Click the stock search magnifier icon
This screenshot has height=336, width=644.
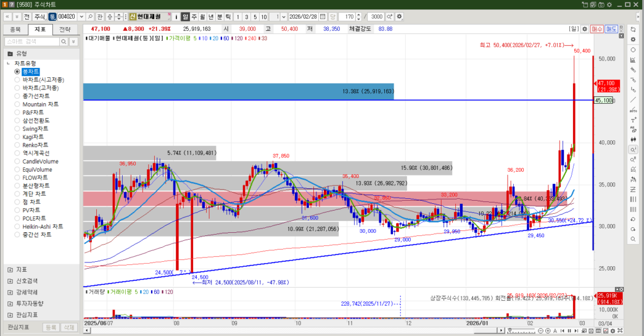click(91, 16)
